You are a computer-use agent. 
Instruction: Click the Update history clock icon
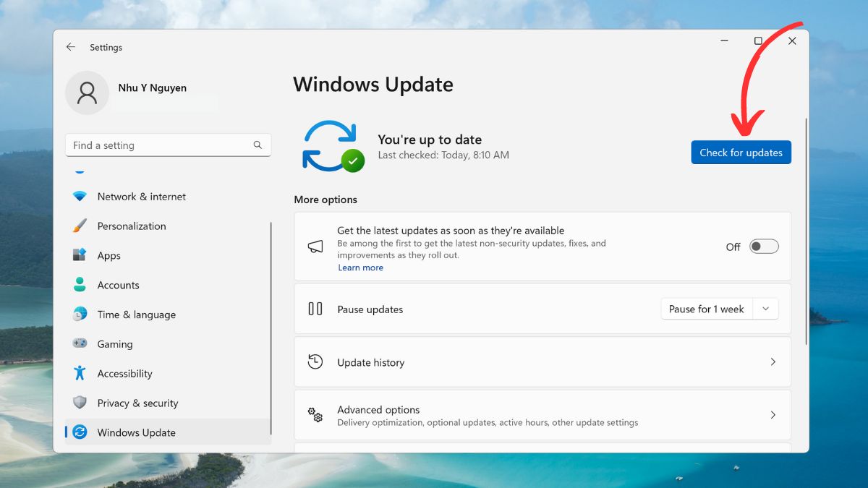(x=315, y=361)
